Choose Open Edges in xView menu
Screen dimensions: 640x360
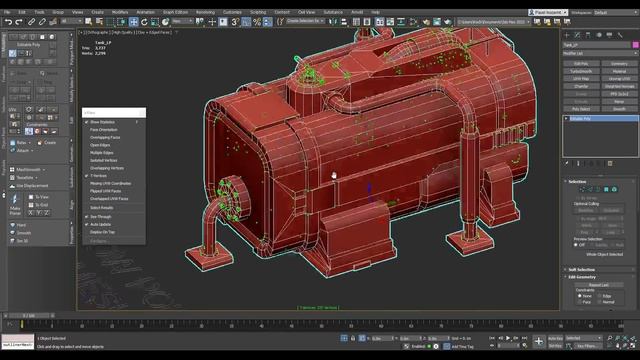point(100,145)
